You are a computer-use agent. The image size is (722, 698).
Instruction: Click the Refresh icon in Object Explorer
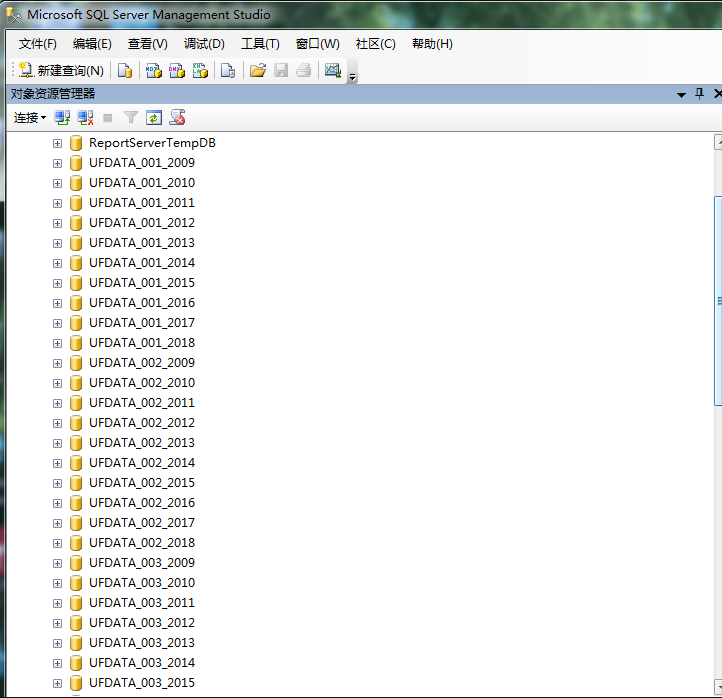tap(154, 118)
